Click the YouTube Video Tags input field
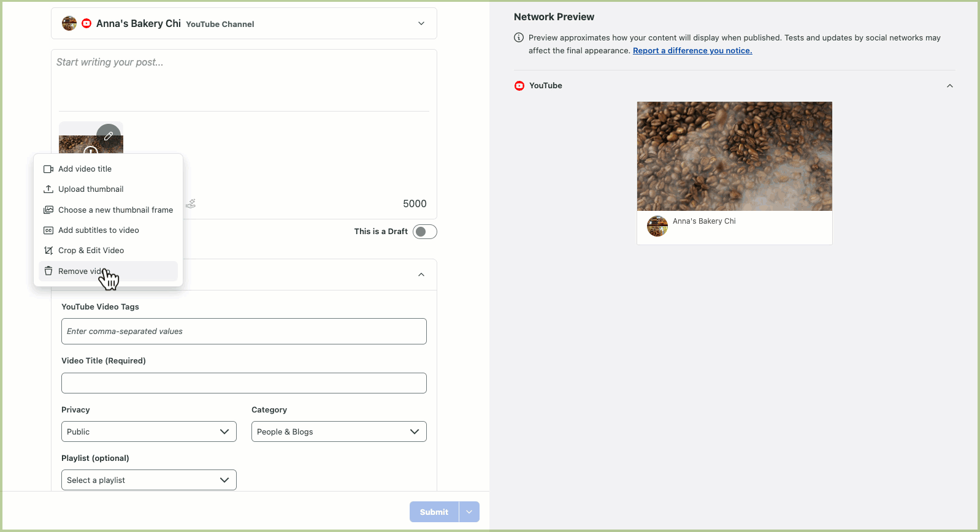980x532 pixels. (x=244, y=332)
